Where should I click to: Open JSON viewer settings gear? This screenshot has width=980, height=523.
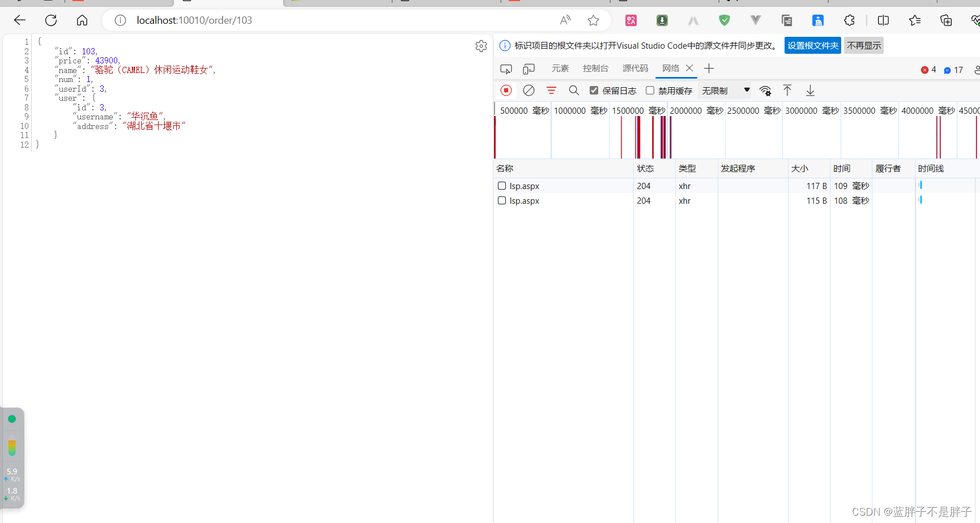click(481, 46)
